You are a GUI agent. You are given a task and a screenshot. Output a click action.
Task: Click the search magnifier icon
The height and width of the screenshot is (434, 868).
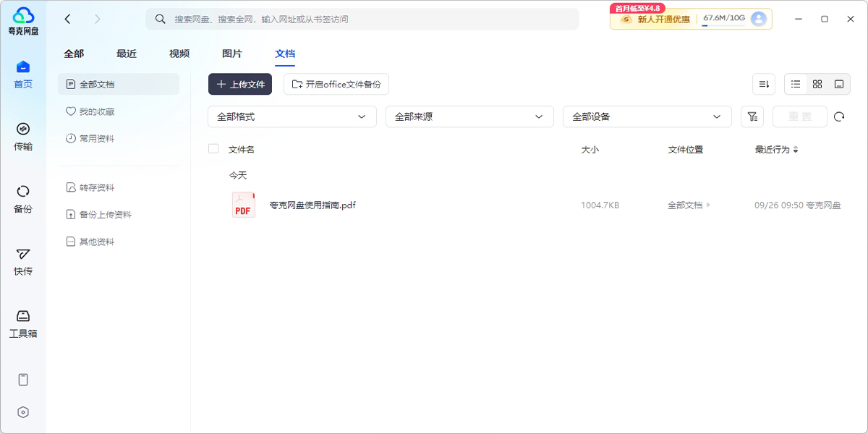pos(161,19)
